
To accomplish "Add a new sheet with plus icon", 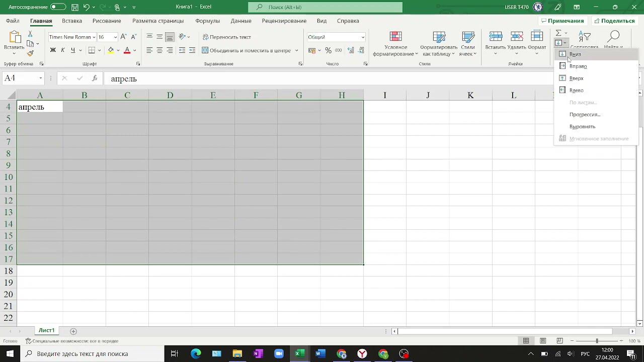I will 73,331.
